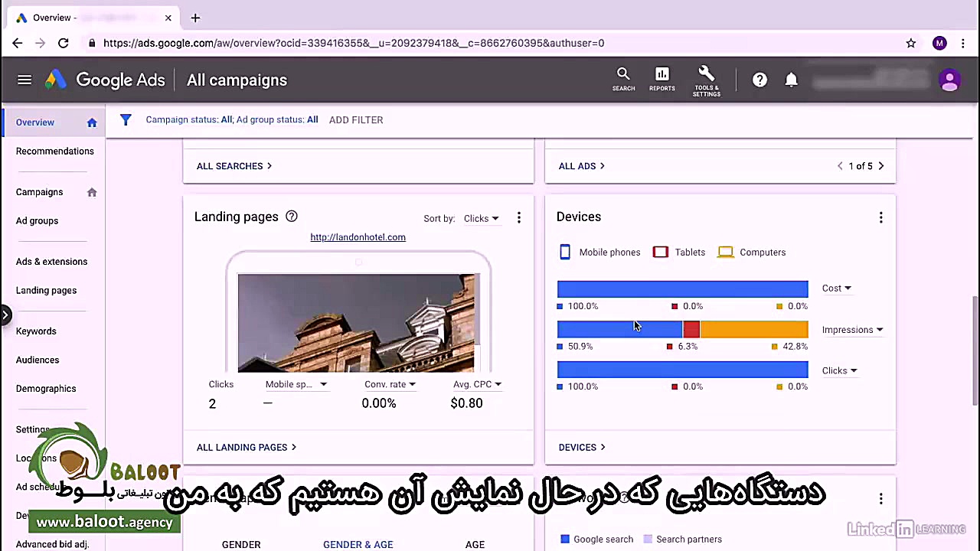
Task: Switch to the GENDER & AGE tab
Action: tap(358, 544)
